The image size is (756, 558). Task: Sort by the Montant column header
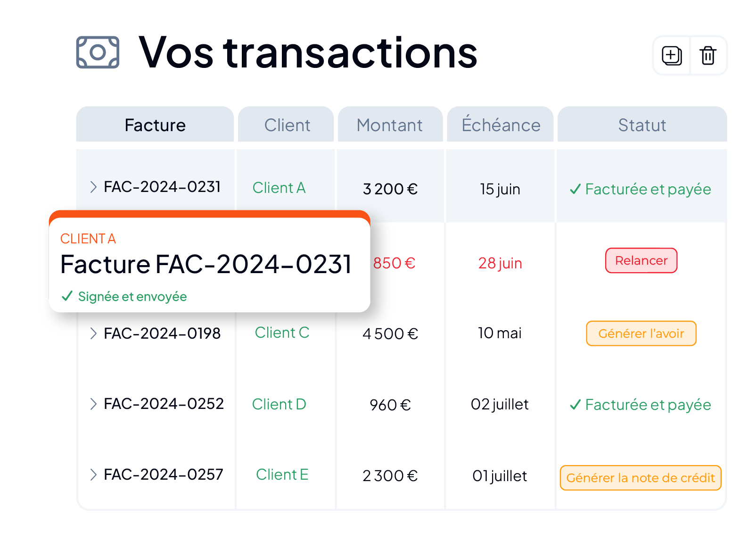point(390,124)
